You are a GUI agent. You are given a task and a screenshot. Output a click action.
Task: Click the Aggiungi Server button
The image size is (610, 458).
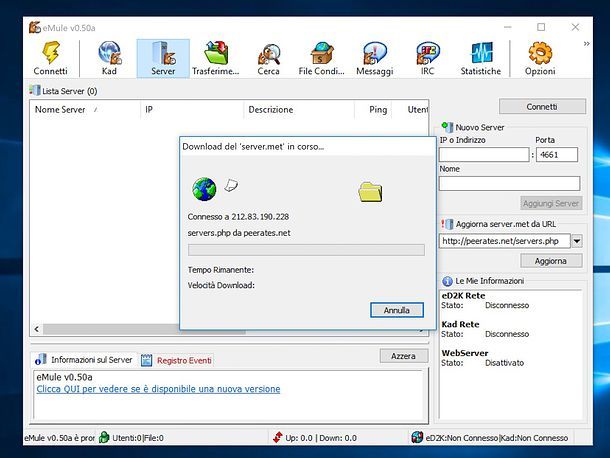click(551, 203)
